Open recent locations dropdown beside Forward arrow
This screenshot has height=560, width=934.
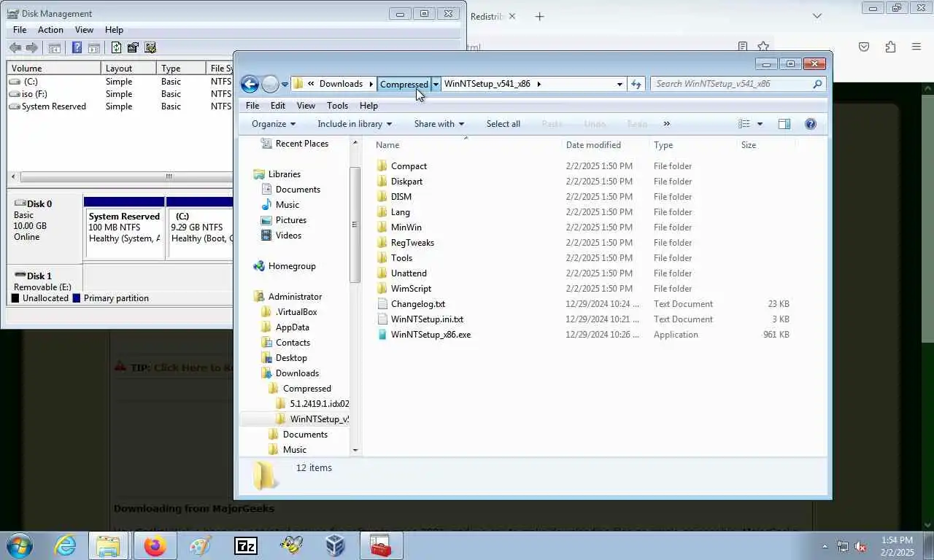pyautogui.click(x=285, y=85)
